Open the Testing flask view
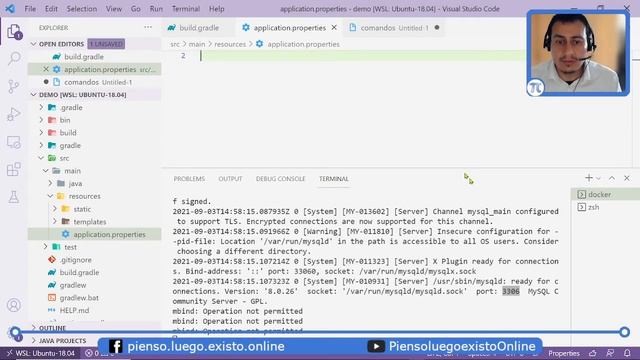Image resolution: width=640 pixels, height=360 pixels. tap(14, 197)
